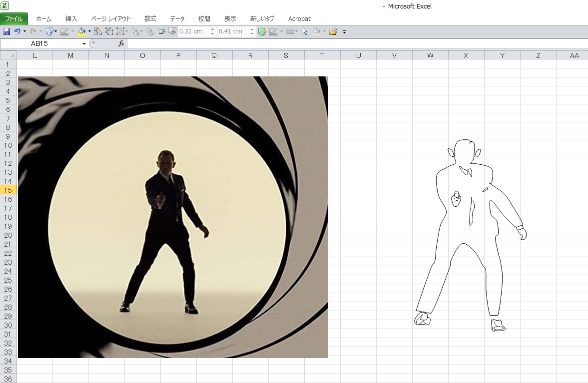Click the first shape outline pen icon
The height and width of the screenshot is (383, 588).
tap(64, 31)
